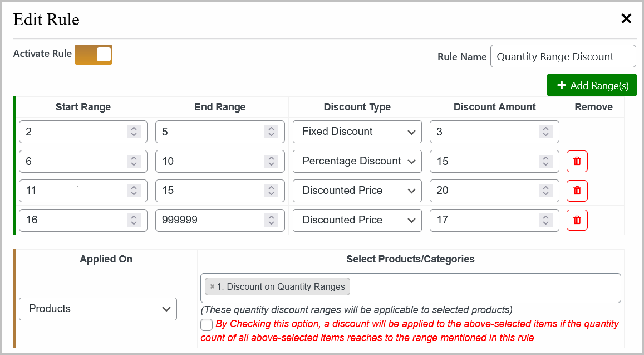Remove the Discount on Quantity Ranges product tag
The height and width of the screenshot is (355, 644).
point(212,286)
